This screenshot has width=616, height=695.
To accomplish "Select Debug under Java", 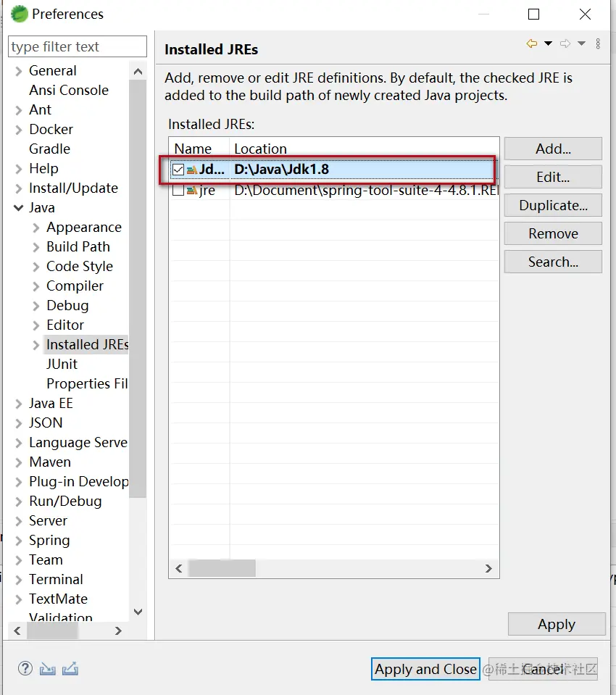I will [67, 305].
